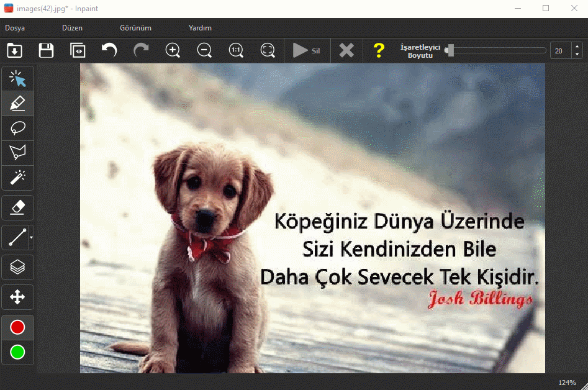Choose the red marker color swatch
The height and width of the screenshot is (390, 588).
[17, 327]
